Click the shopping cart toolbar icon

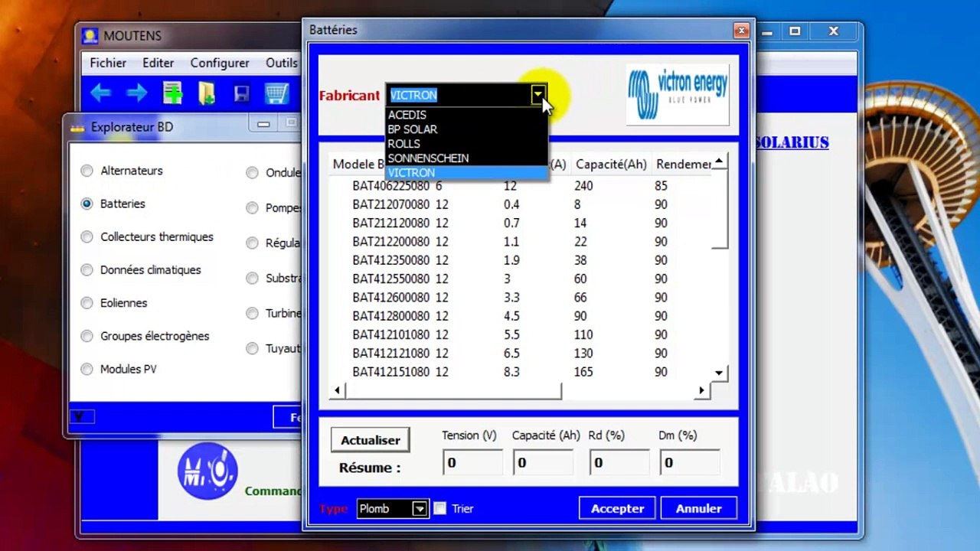pos(276,93)
